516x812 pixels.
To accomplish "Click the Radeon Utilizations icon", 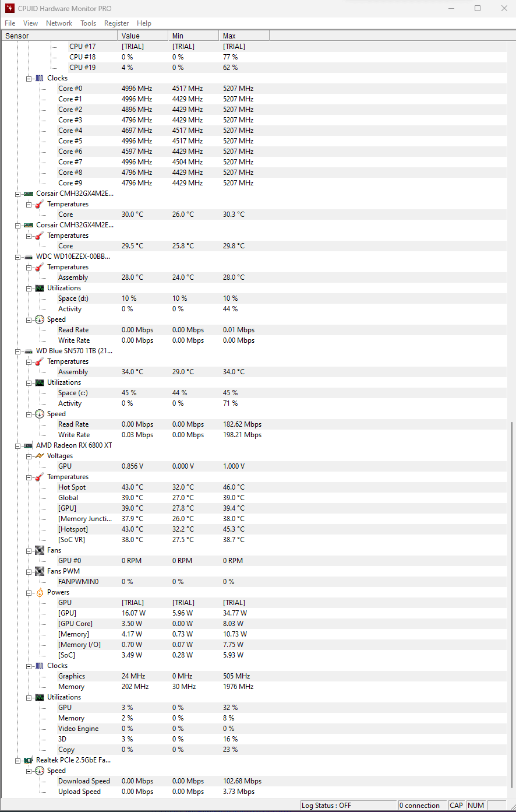I will [x=39, y=697].
